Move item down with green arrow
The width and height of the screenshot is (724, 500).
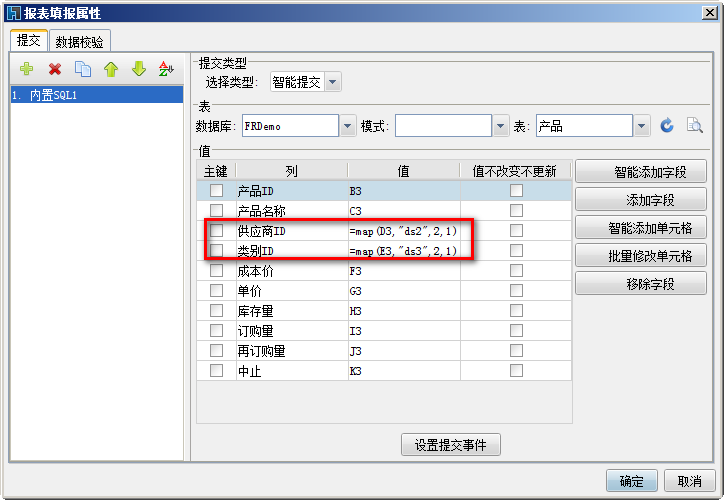point(139,69)
